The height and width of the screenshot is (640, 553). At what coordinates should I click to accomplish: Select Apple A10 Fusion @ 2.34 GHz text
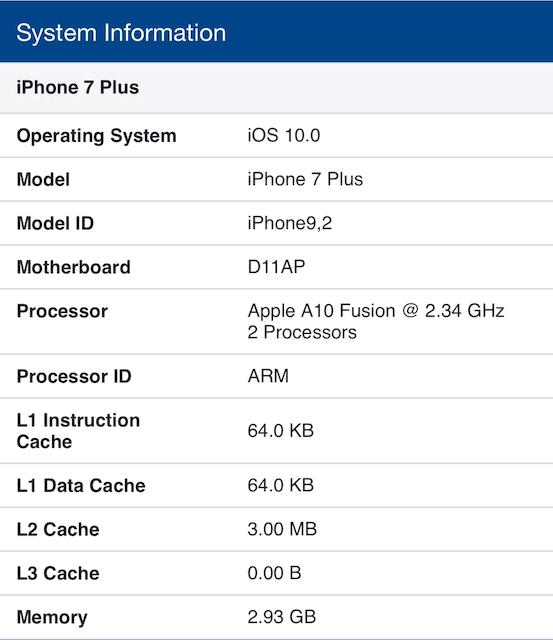pos(376,311)
